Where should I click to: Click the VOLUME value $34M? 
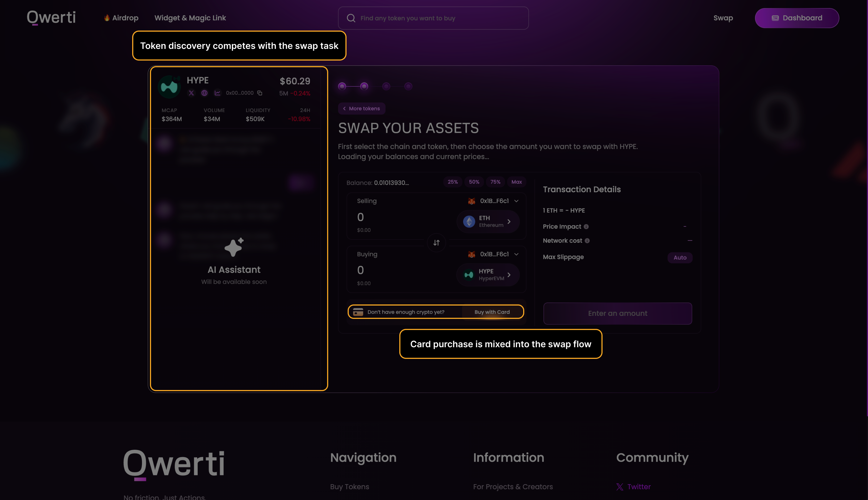click(212, 119)
